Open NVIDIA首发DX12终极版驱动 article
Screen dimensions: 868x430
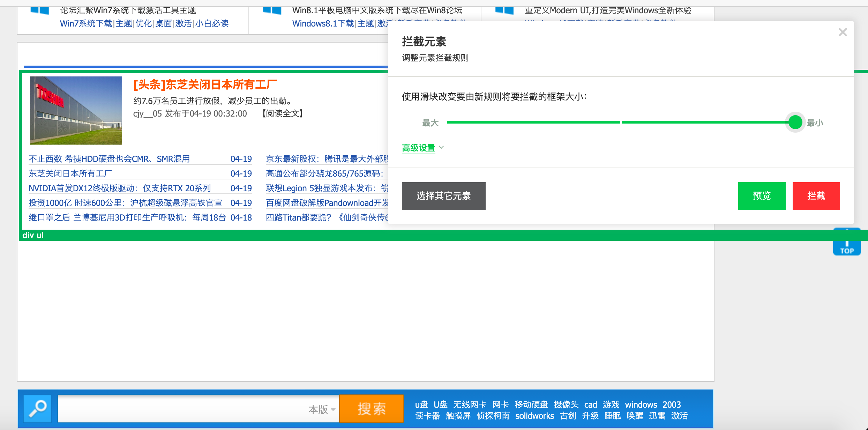(x=120, y=188)
